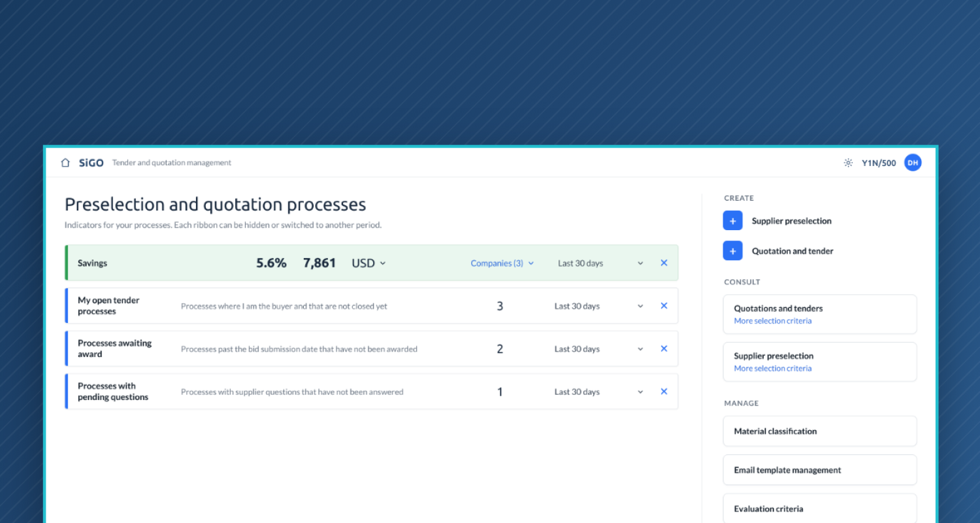Viewport: 980px width, 523px height.
Task: Open the period chevron on Savings ribbon
Action: click(640, 263)
